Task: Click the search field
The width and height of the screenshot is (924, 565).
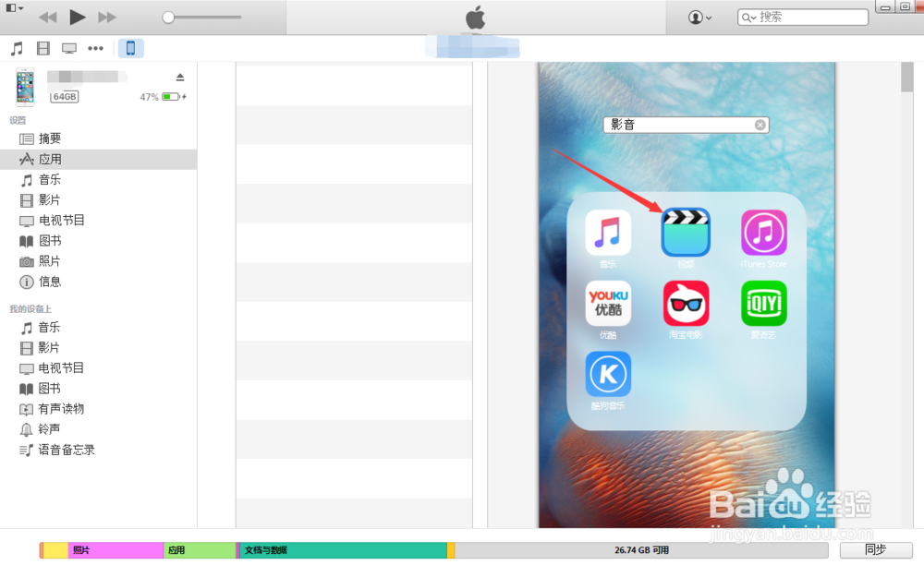Action: click(803, 17)
